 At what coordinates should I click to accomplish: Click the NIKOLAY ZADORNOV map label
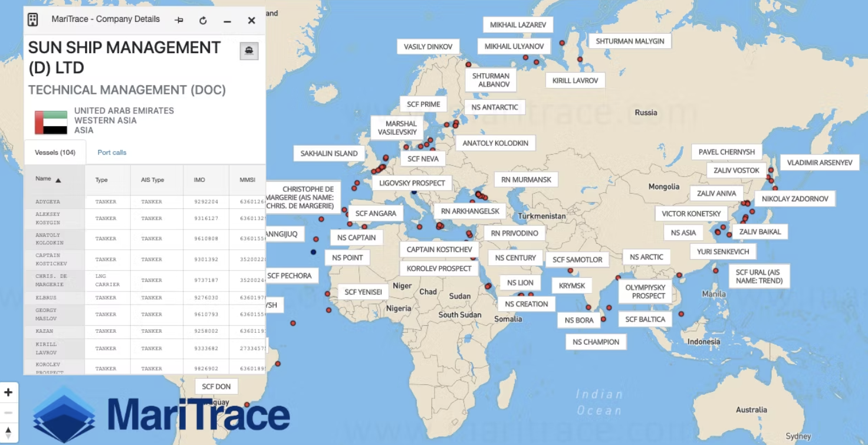(795, 199)
